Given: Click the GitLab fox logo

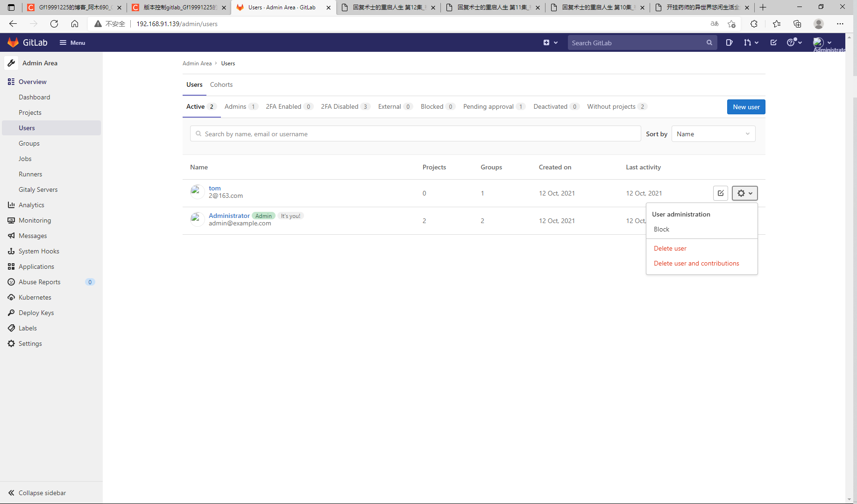Looking at the screenshot, I should coord(13,42).
